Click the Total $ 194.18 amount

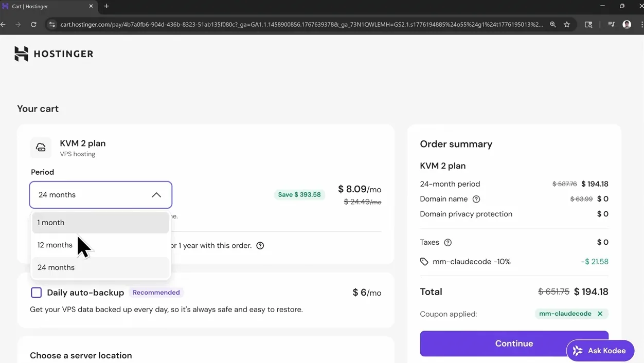pos(591,292)
